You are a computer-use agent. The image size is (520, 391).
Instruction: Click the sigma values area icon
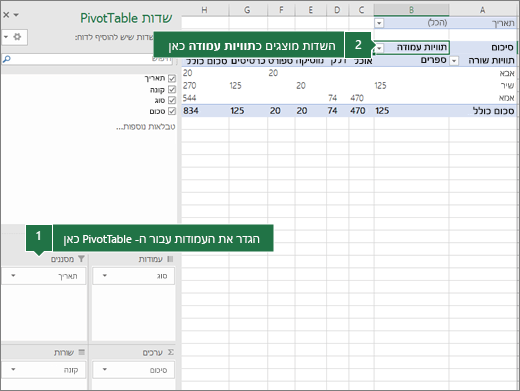[x=171, y=352]
